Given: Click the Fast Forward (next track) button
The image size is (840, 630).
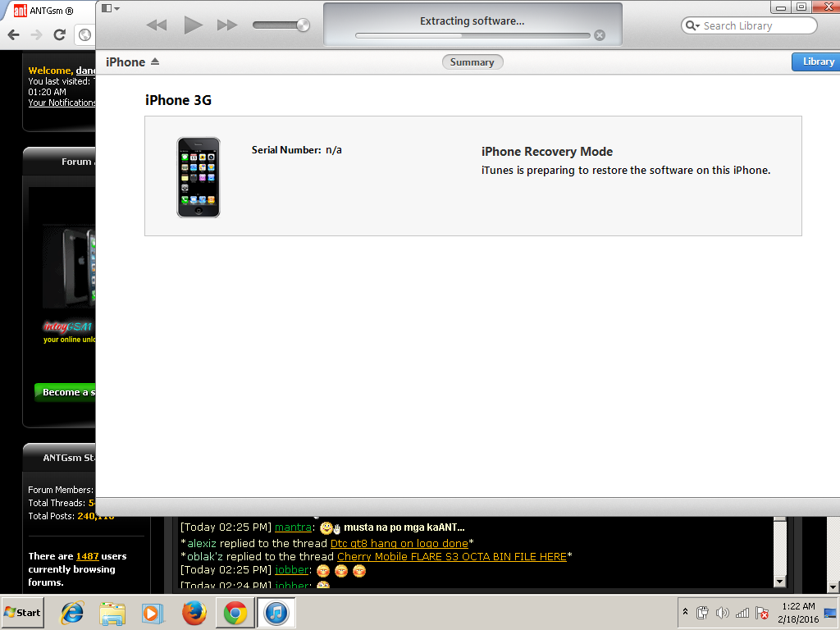Looking at the screenshot, I should (x=227, y=25).
